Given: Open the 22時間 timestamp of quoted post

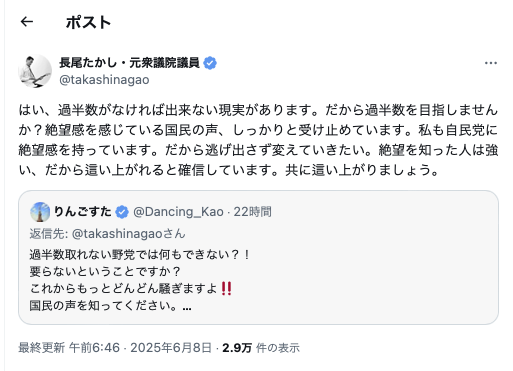Looking at the screenshot, I should 252,212.
